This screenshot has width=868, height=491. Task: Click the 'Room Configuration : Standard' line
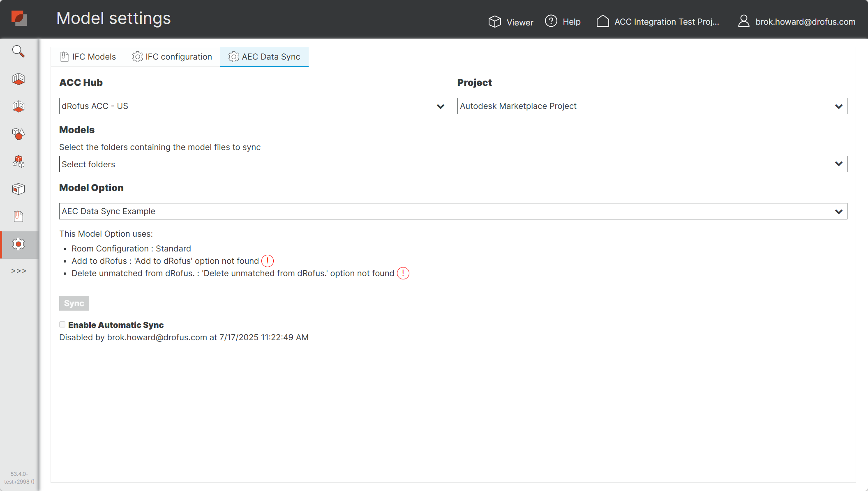point(131,249)
